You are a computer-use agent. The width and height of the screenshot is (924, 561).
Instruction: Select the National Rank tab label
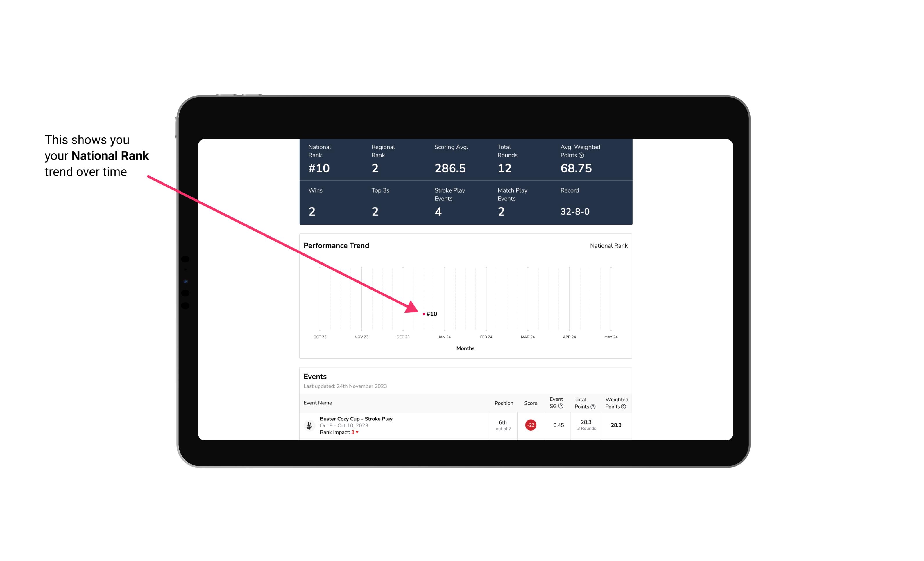[x=607, y=245]
